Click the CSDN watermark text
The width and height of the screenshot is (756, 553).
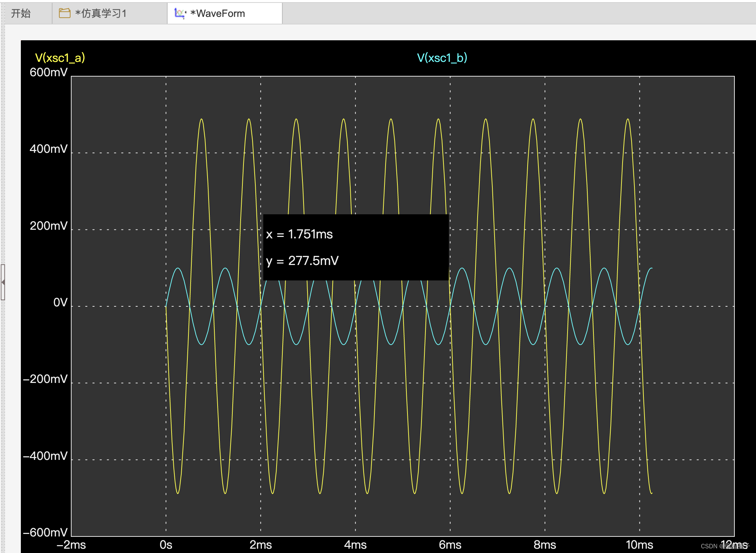[x=709, y=546]
